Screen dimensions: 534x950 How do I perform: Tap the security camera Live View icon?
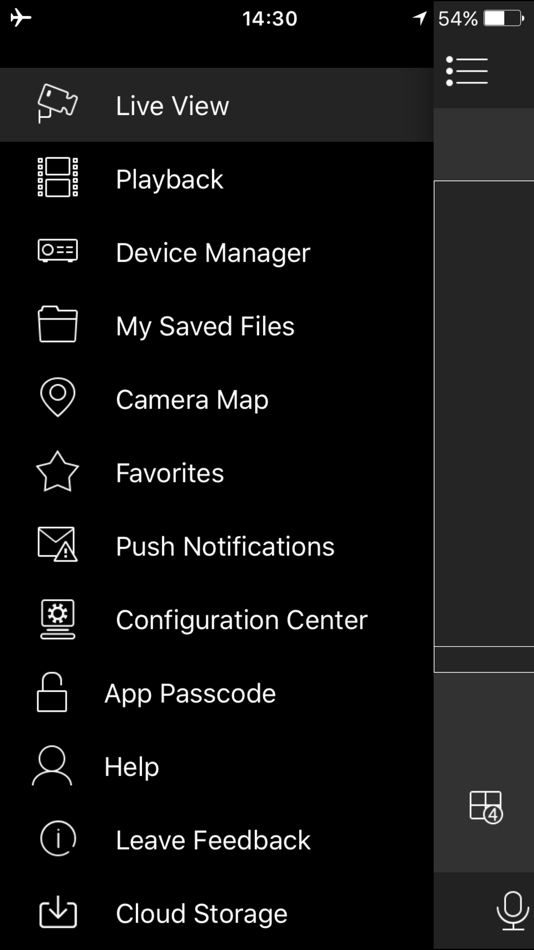57,104
